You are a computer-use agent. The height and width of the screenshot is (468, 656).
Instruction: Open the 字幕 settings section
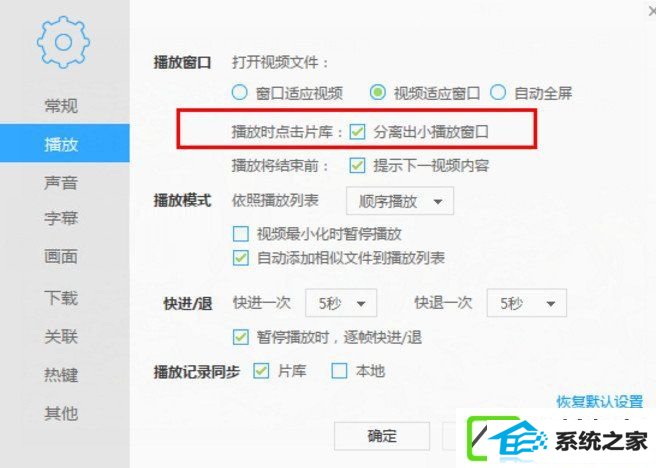point(61,218)
